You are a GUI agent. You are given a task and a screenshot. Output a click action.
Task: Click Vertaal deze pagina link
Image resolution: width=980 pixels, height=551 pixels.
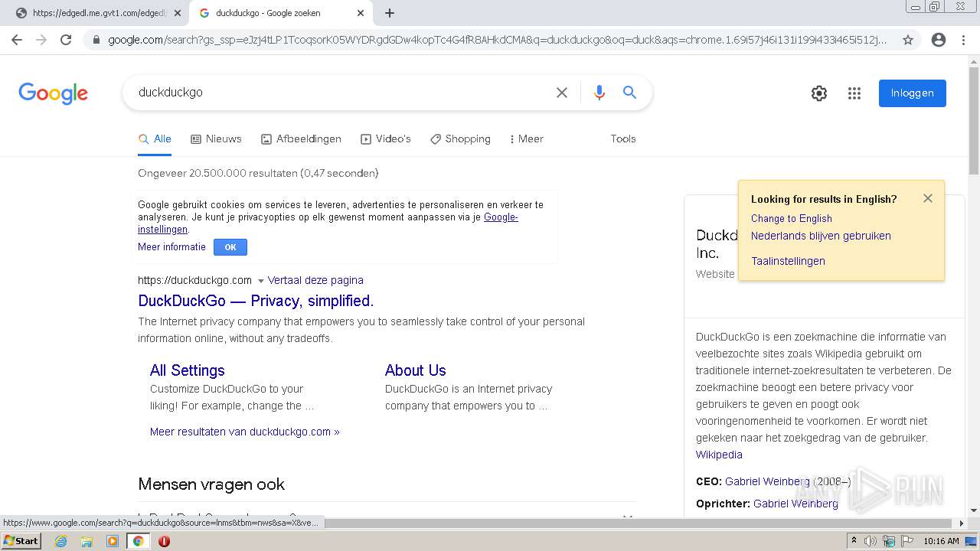[x=315, y=280]
